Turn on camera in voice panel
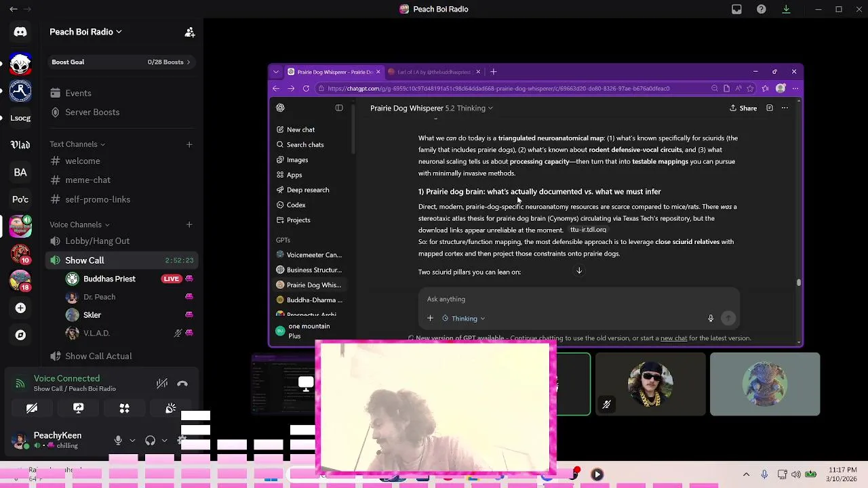This screenshot has height=488, width=868. point(32,408)
